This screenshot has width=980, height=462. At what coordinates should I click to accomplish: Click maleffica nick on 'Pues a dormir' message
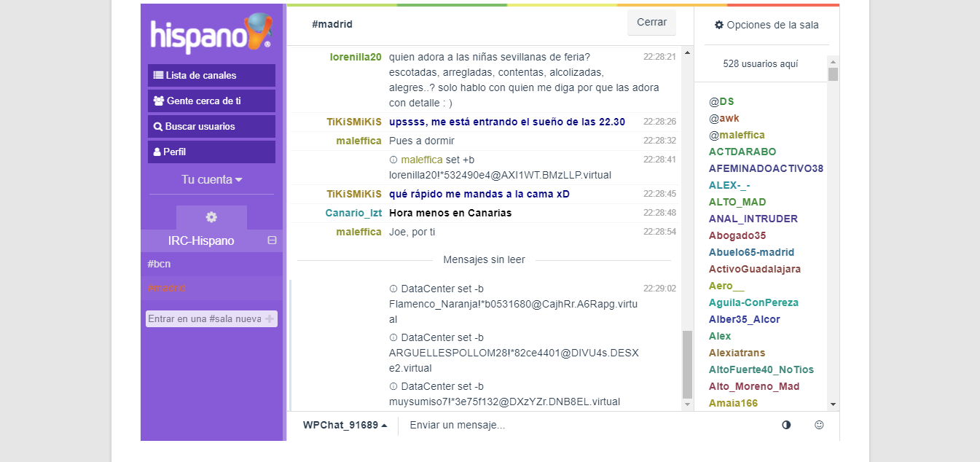(358, 141)
